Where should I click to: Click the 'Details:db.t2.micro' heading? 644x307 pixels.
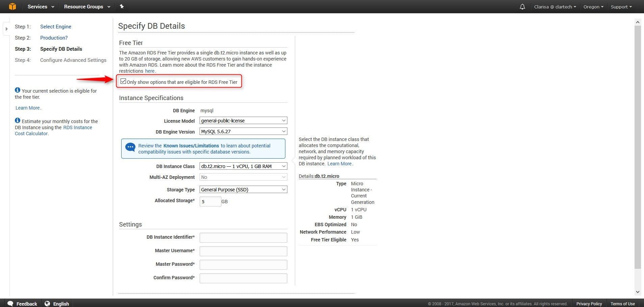[x=319, y=176]
